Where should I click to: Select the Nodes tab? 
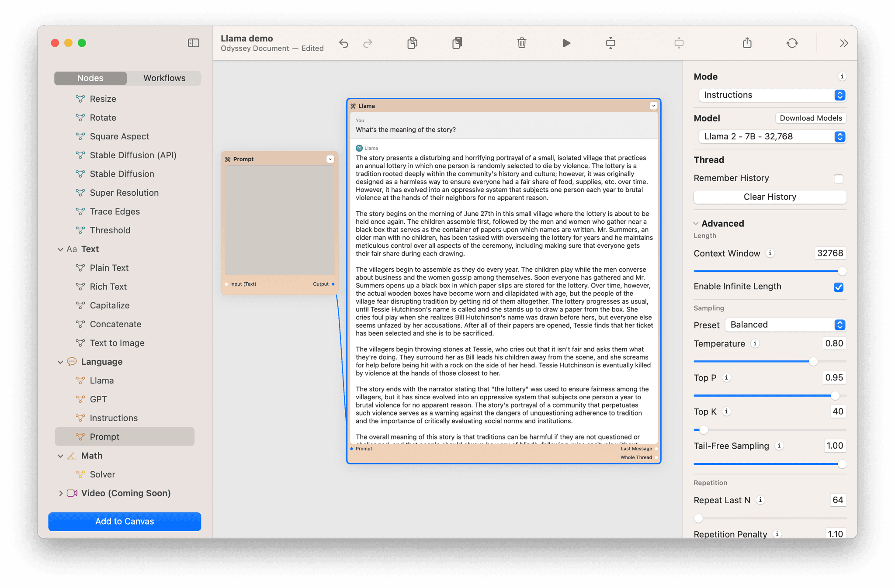click(x=90, y=78)
